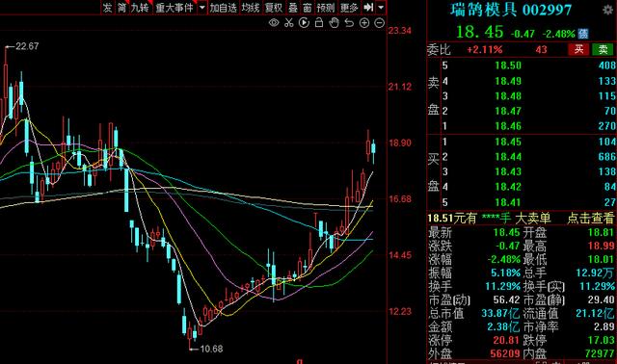Zoom out with the minus circle icon
The image size is (617, 364).
tap(379, 23)
